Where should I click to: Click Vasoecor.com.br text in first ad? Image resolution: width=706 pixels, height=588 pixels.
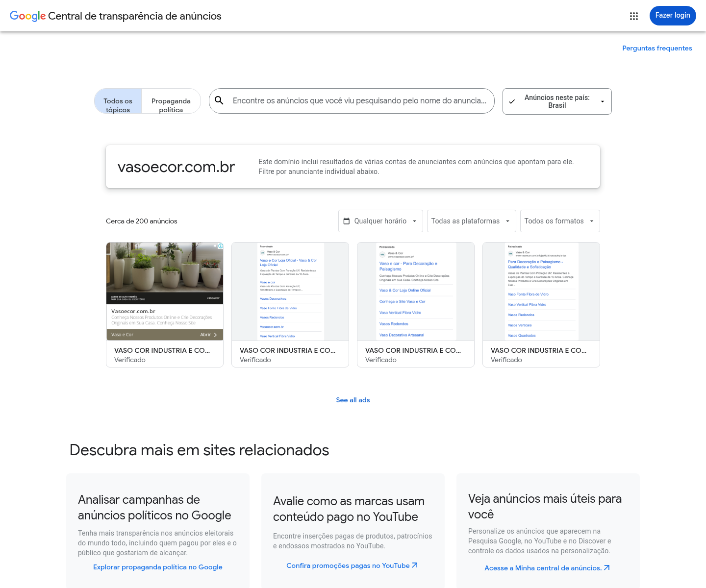(x=133, y=311)
